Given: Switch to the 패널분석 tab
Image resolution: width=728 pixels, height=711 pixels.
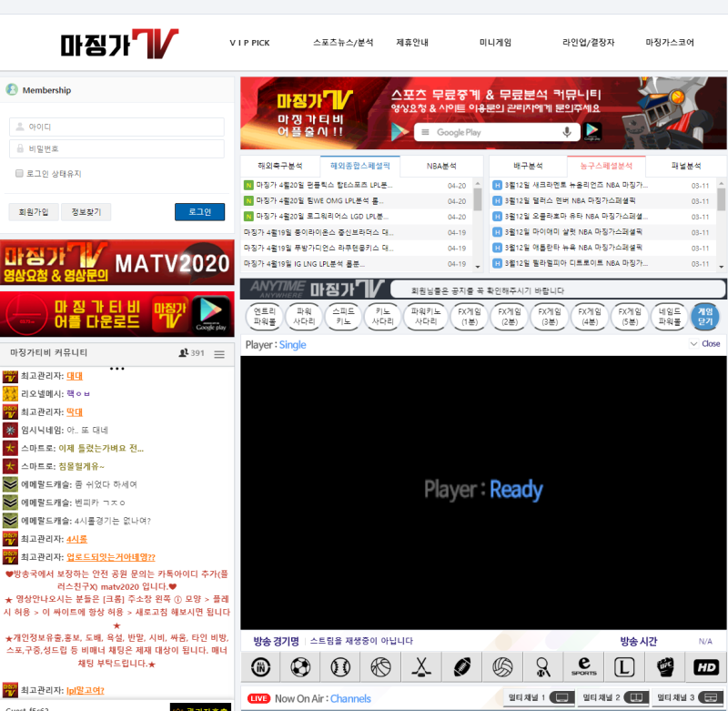Looking at the screenshot, I should tap(686, 166).
